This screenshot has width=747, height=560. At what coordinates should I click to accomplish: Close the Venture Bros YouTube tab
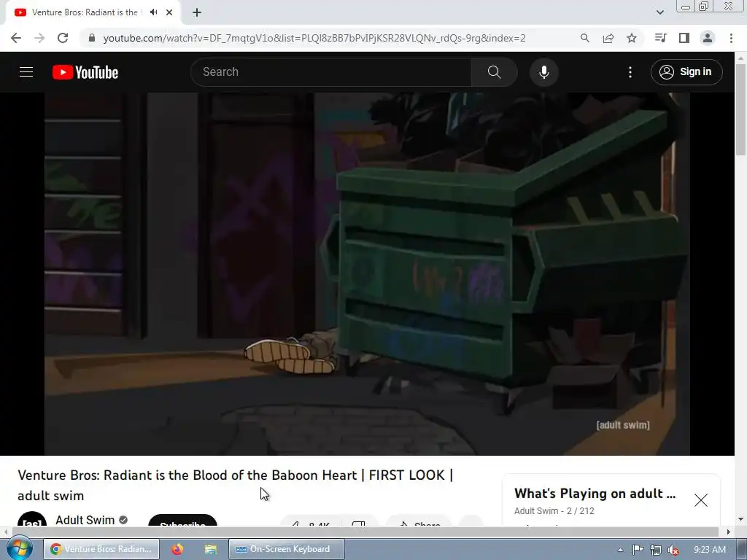pyautogui.click(x=169, y=12)
